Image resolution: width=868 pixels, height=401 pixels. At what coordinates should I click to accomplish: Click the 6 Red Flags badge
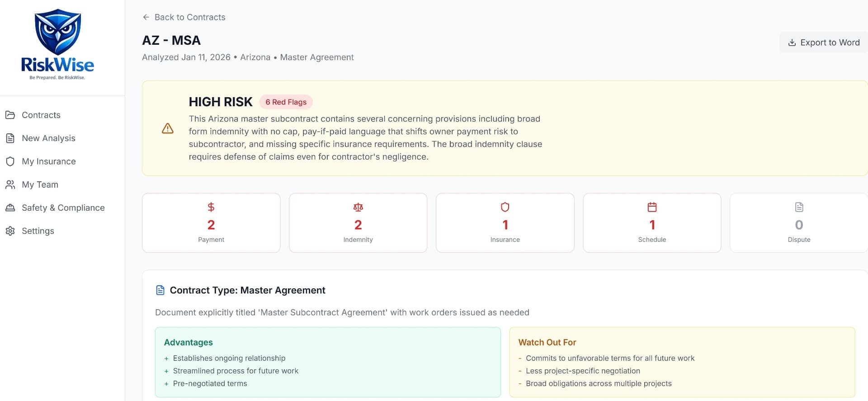click(x=286, y=102)
